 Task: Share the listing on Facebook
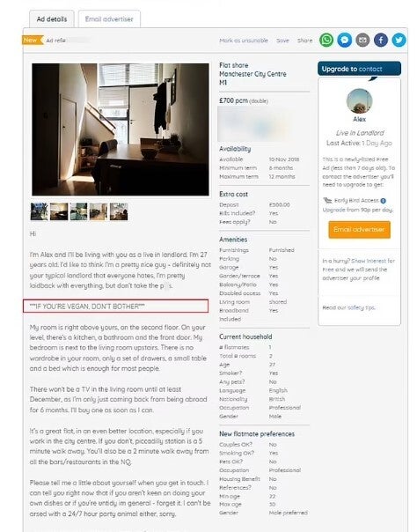381,41
